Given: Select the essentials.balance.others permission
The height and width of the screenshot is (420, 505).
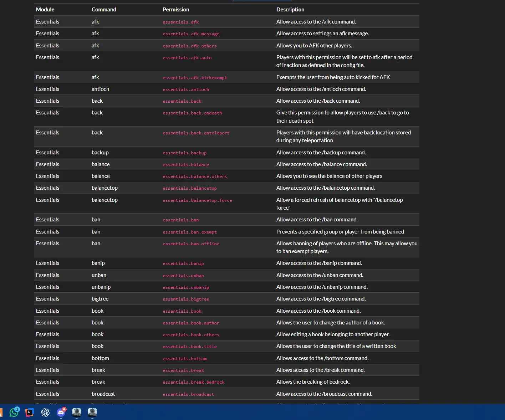Looking at the screenshot, I should (195, 176).
